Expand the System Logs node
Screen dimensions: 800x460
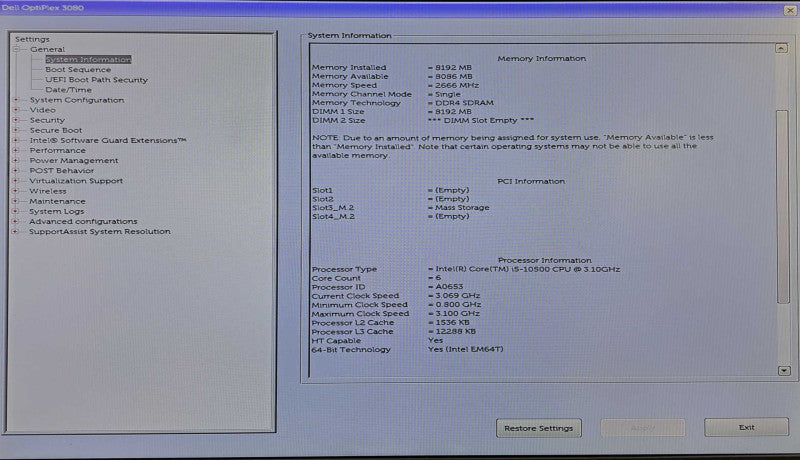coord(16,211)
